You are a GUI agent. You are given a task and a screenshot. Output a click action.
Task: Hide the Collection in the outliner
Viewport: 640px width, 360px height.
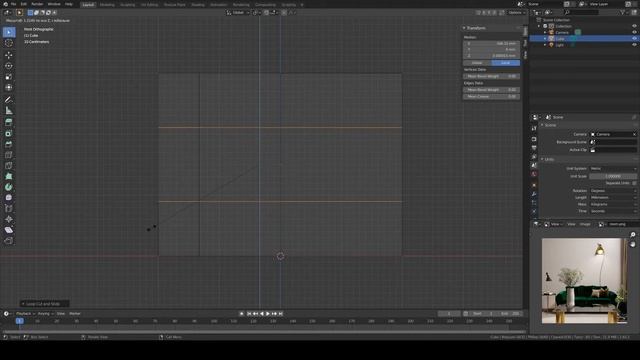[x=634, y=26]
